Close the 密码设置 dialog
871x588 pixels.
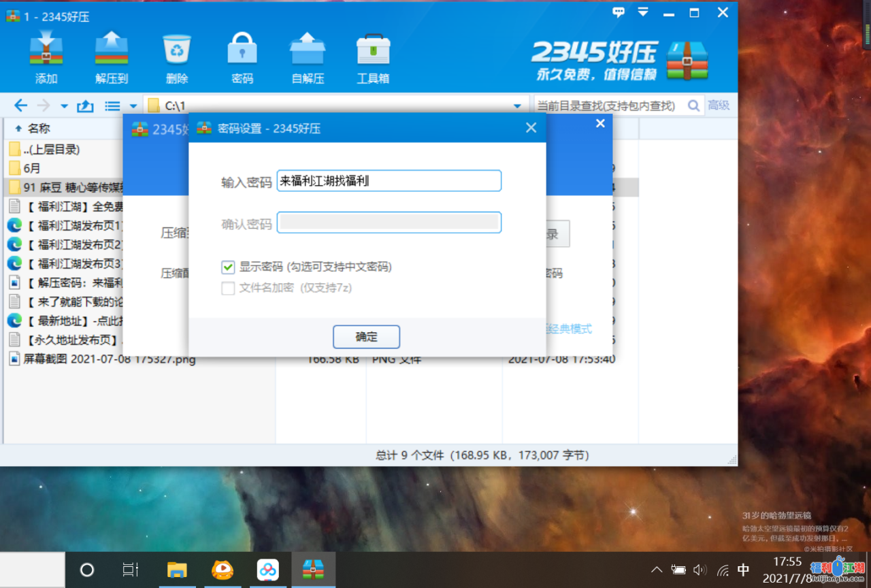(531, 128)
